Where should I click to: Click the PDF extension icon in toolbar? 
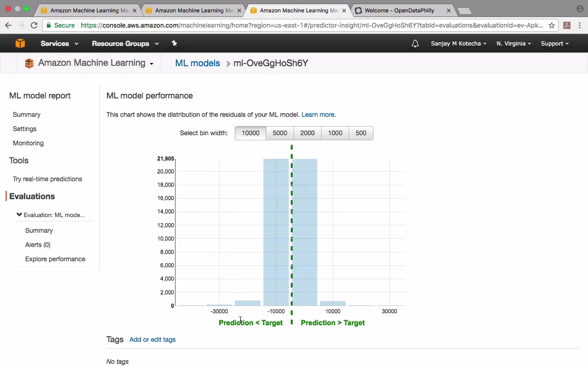tap(567, 25)
